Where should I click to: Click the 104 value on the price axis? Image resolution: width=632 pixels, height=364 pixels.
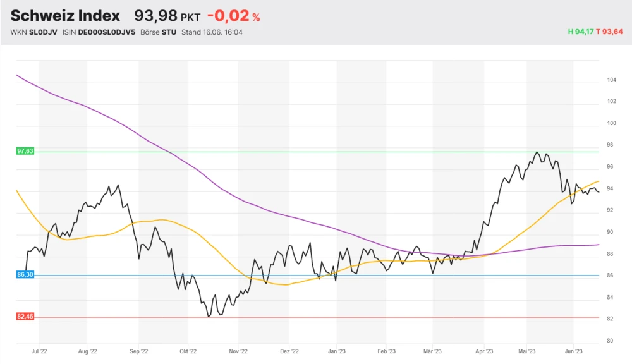click(x=611, y=80)
